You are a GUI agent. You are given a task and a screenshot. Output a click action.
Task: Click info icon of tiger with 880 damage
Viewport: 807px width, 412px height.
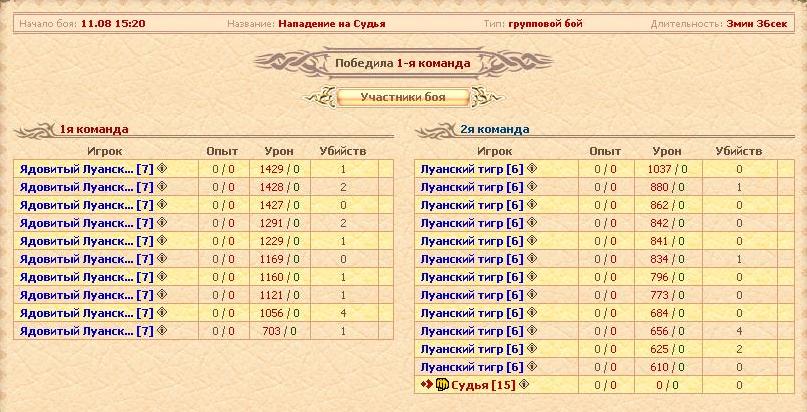point(532,186)
